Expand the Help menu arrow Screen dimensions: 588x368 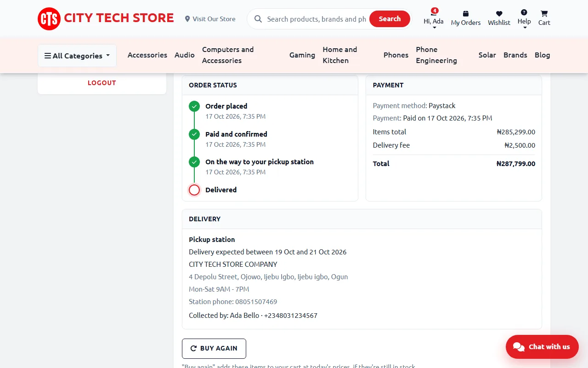tap(525, 28)
